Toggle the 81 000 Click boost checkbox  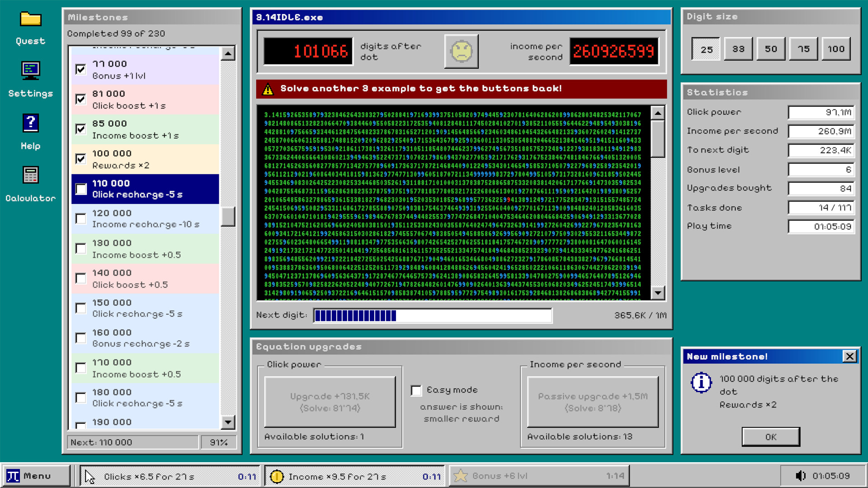tap(81, 99)
